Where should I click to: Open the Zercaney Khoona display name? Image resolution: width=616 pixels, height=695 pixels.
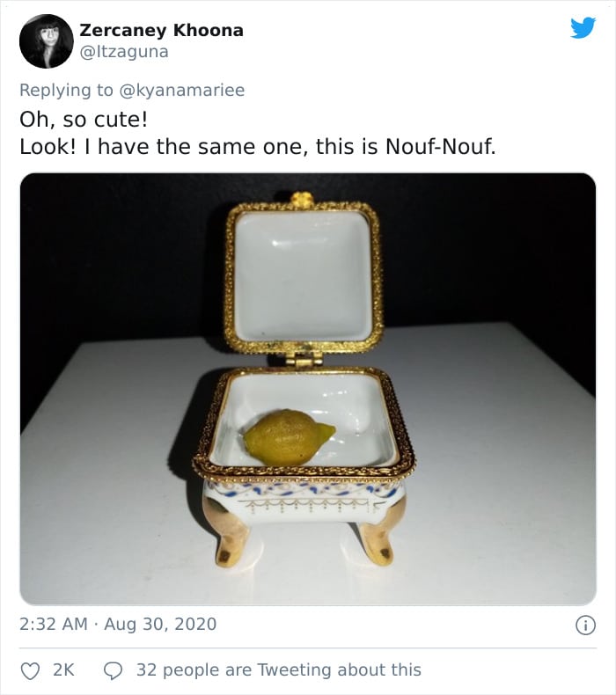[x=161, y=30]
